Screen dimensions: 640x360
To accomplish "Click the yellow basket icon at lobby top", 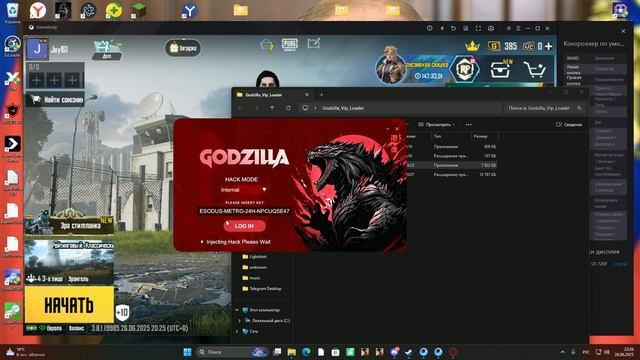I will (x=267, y=45).
